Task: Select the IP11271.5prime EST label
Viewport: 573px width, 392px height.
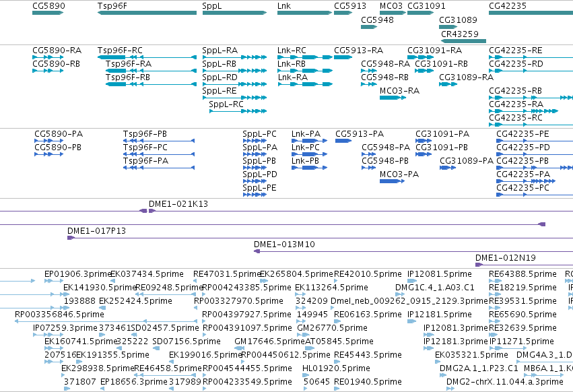Action: [522, 341]
